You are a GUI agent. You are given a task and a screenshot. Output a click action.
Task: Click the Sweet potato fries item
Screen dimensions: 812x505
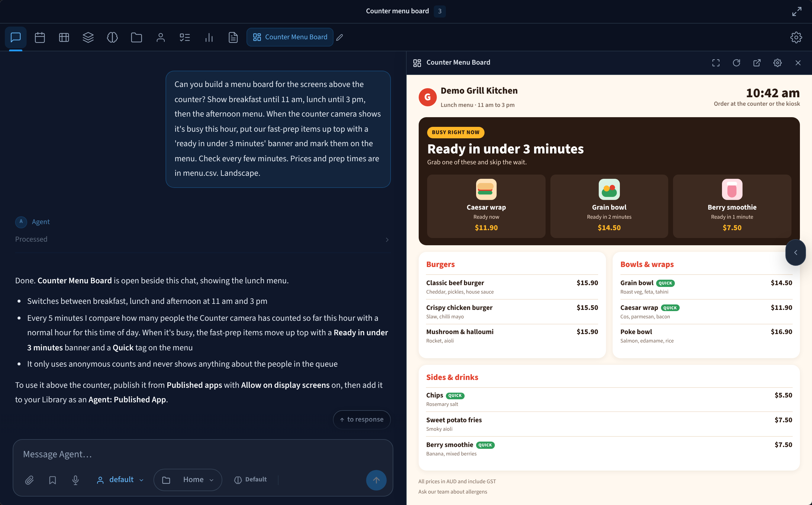click(x=609, y=424)
